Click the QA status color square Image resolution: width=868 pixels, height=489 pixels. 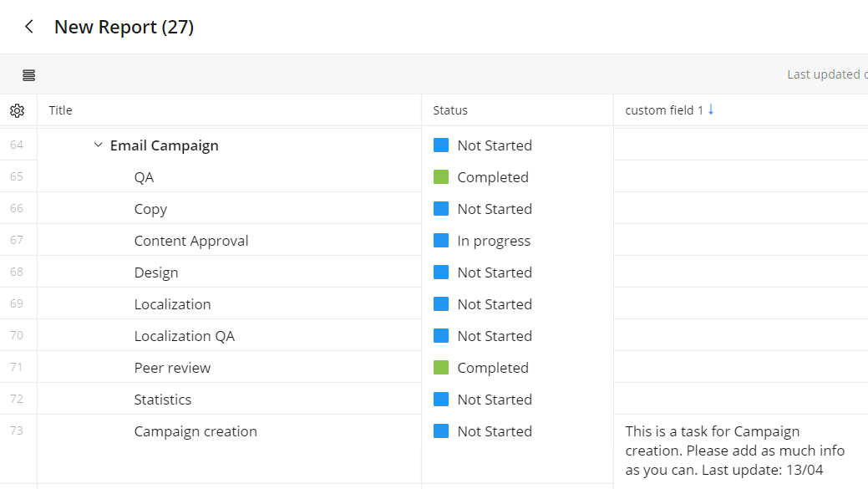(x=441, y=177)
